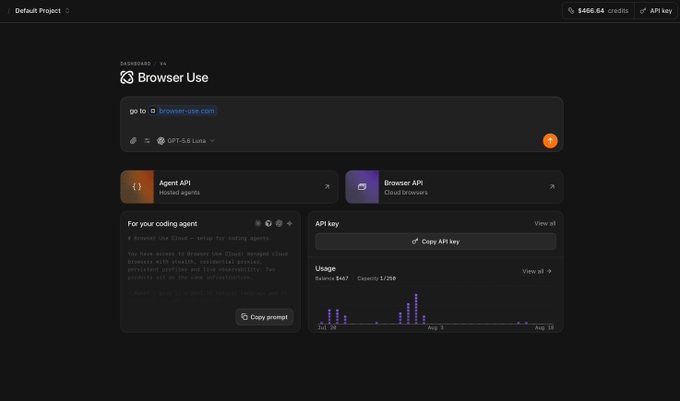Click the DASHBOARD breadcrumb text
Screen dimensions: 680x401
(x=135, y=63)
